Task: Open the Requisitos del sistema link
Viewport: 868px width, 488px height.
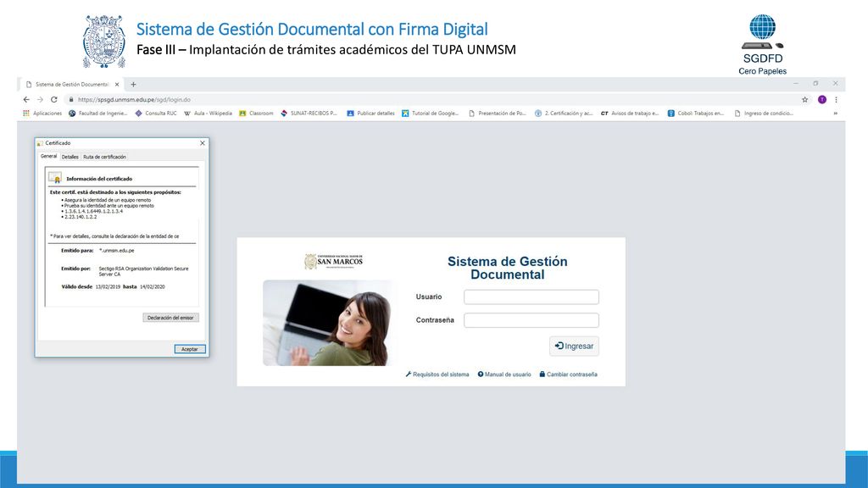Action: tap(437, 374)
